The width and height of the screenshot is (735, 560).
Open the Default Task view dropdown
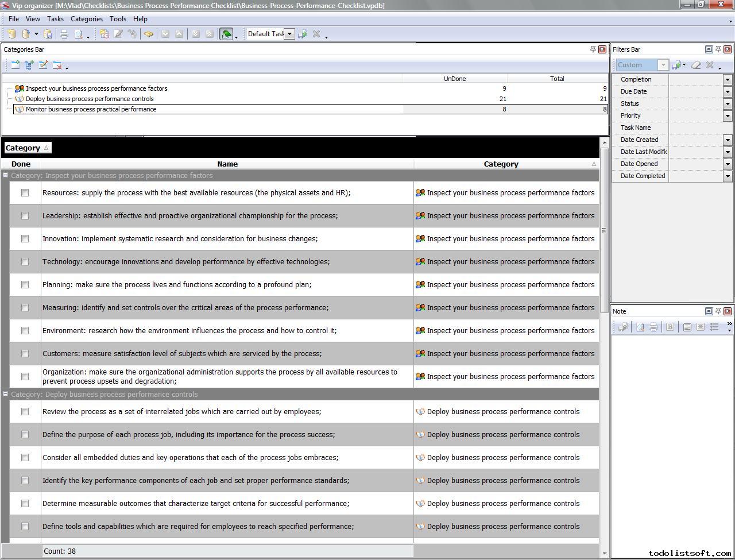point(289,34)
